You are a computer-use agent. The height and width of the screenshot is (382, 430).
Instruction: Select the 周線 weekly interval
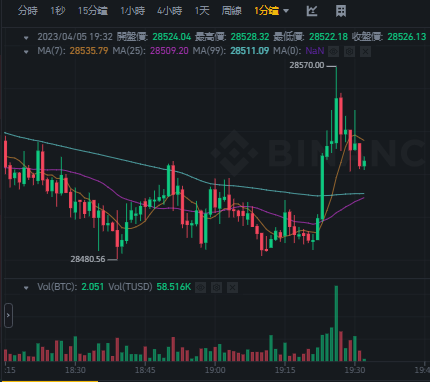click(232, 11)
